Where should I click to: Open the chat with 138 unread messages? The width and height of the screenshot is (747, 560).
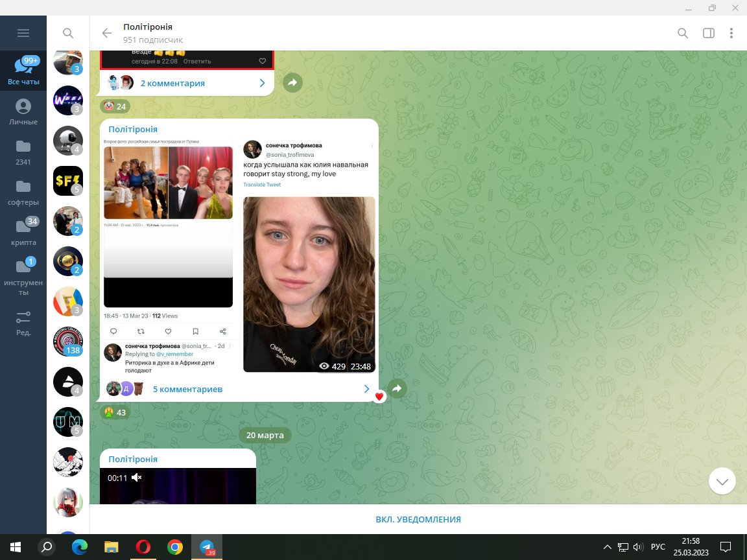tap(68, 342)
